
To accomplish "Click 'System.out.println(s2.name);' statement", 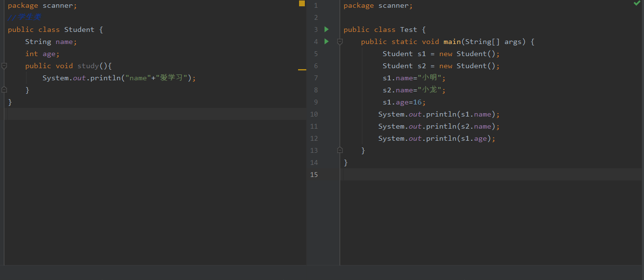I will [439, 126].
